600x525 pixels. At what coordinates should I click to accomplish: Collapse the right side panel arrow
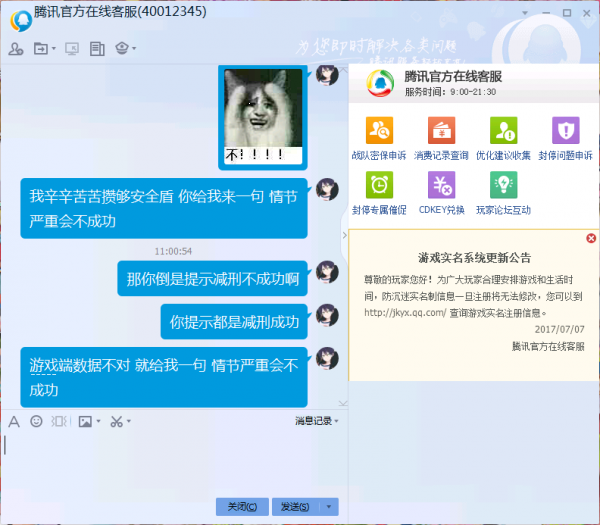(344, 235)
